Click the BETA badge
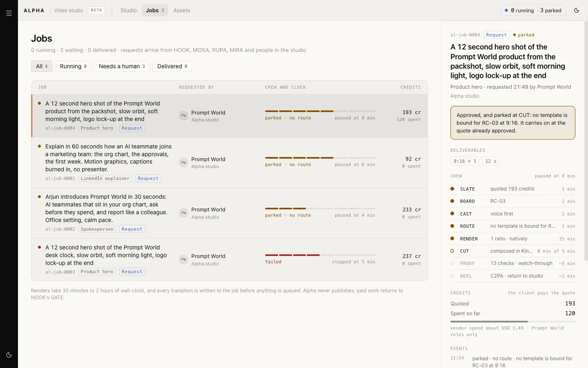Image resolution: width=588 pixels, height=368 pixels. click(x=97, y=10)
